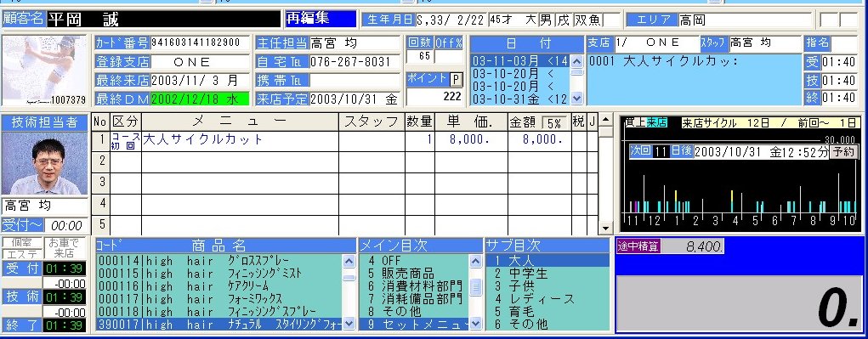Click the 予約 button in the graph panel
This screenshot has height=339, width=868.
[843, 152]
